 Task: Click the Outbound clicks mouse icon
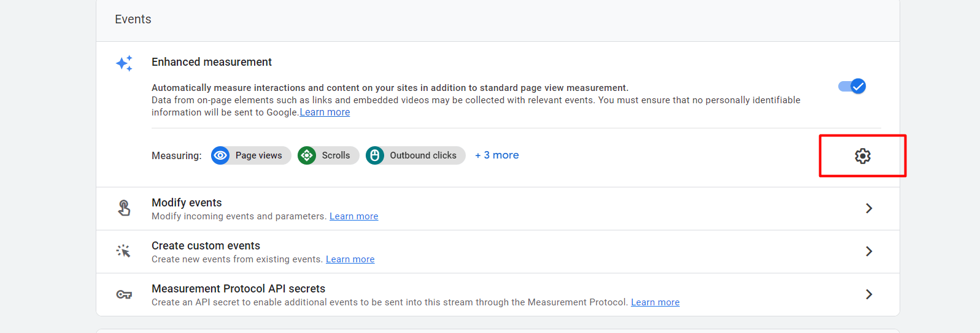[x=375, y=155]
